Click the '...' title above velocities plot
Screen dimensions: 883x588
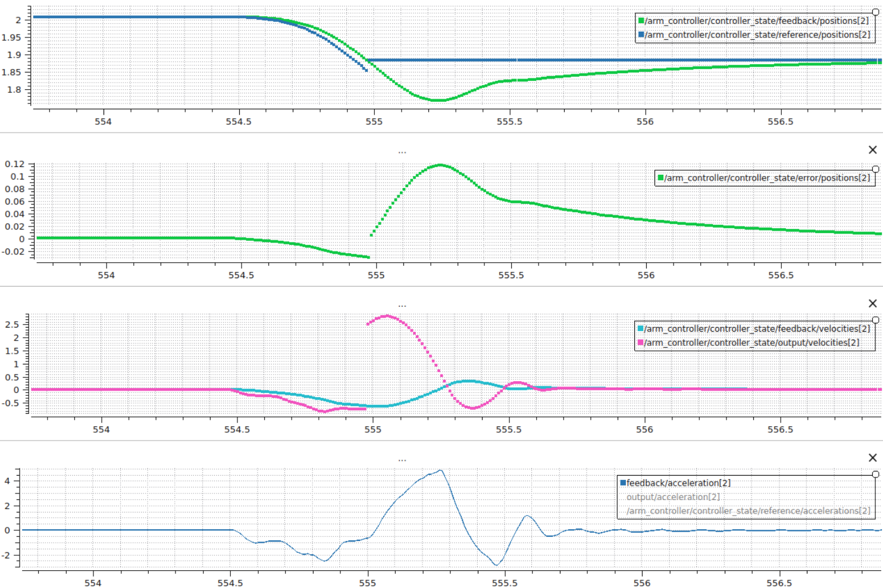coord(402,305)
